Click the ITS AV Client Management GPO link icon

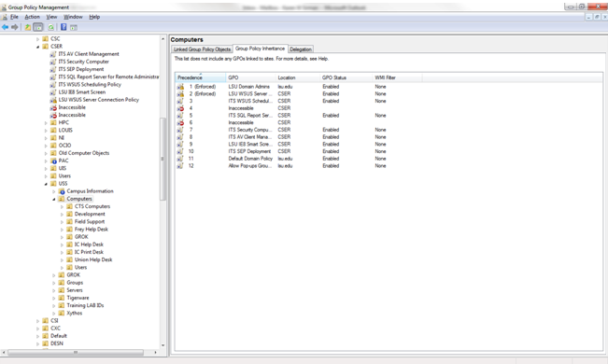coord(53,54)
